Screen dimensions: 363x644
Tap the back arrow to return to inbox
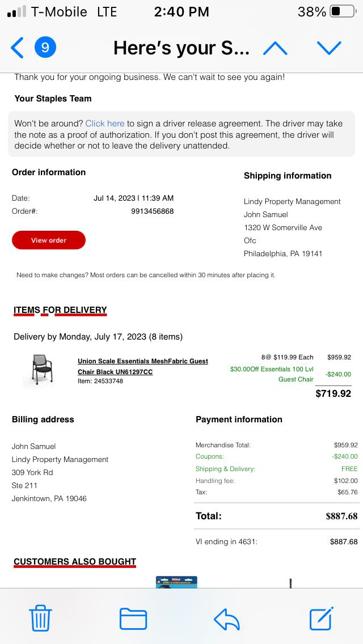pos(18,48)
